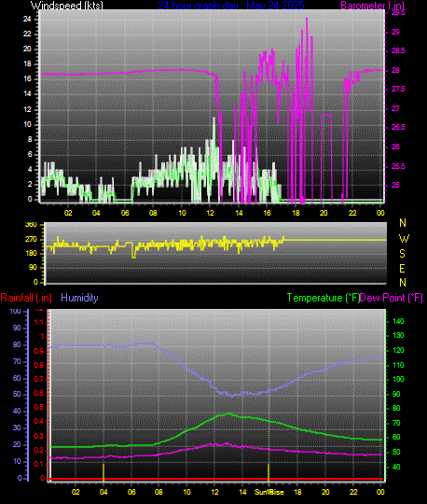The width and height of the screenshot is (427, 504).
Task: Click the 1.1 value on the rainfall axis
Action: [x=38, y=322]
